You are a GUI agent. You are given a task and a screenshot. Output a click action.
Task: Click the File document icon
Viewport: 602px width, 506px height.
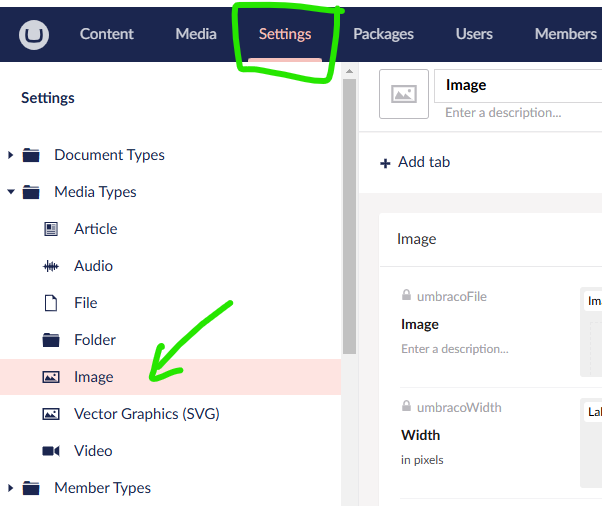(51, 303)
